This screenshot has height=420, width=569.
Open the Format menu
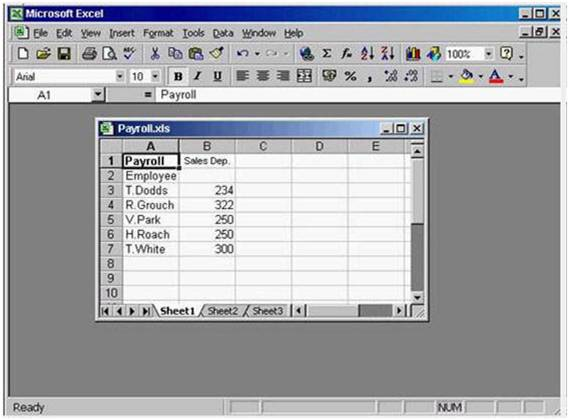(158, 33)
